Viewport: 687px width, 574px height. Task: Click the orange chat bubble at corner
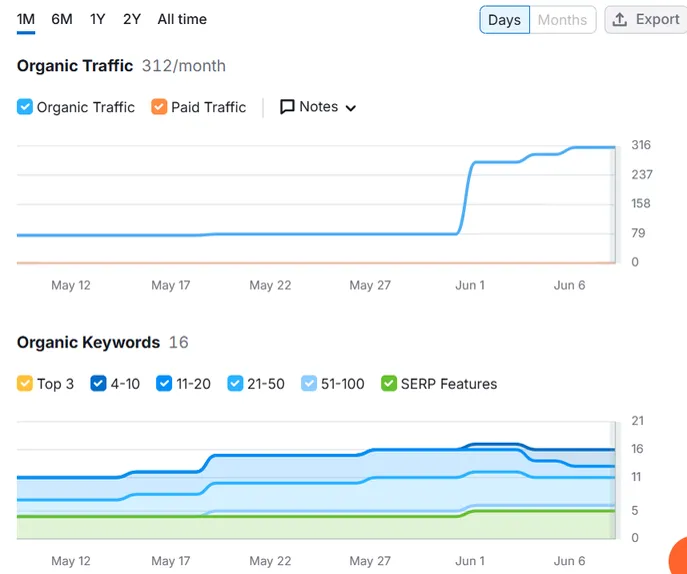click(678, 556)
